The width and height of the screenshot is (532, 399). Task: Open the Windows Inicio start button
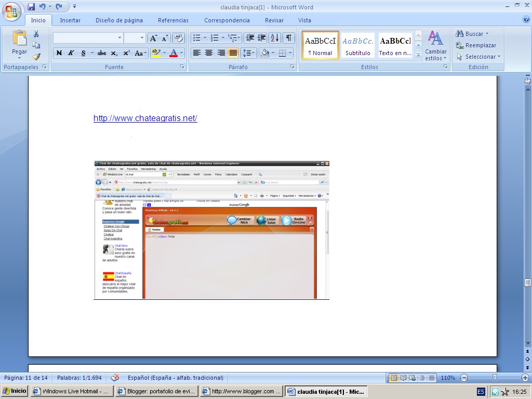[x=14, y=391]
